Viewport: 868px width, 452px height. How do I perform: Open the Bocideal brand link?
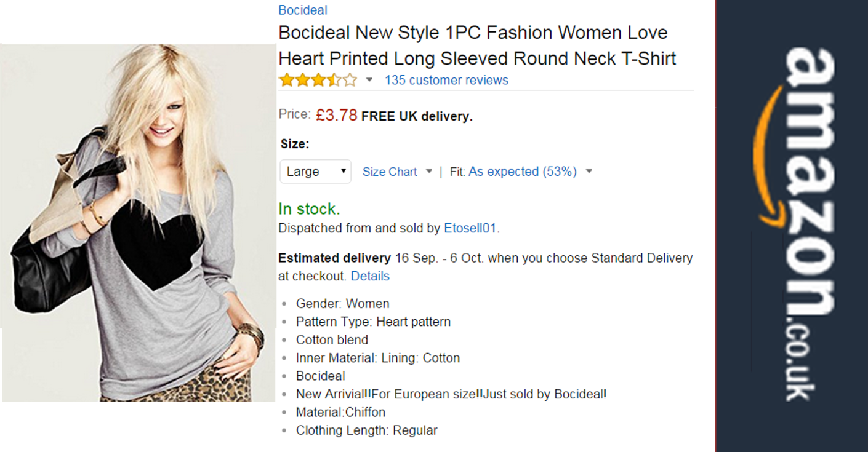pyautogui.click(x=302, y=10)
